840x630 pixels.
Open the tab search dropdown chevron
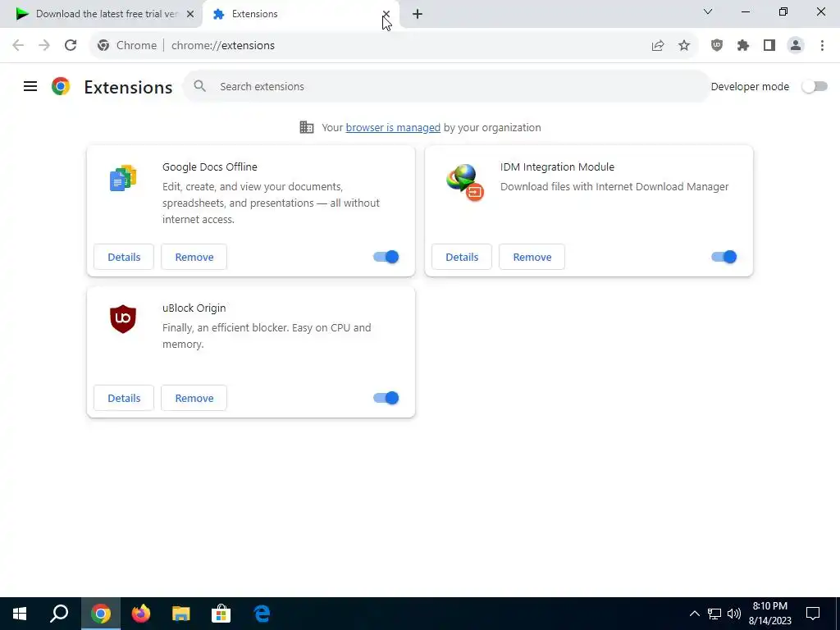708,11
